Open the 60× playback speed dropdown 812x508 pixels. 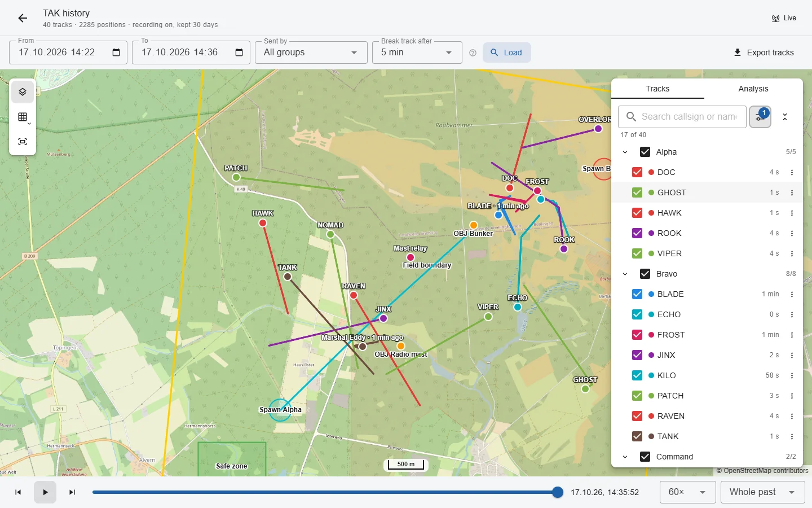[688, 492]
